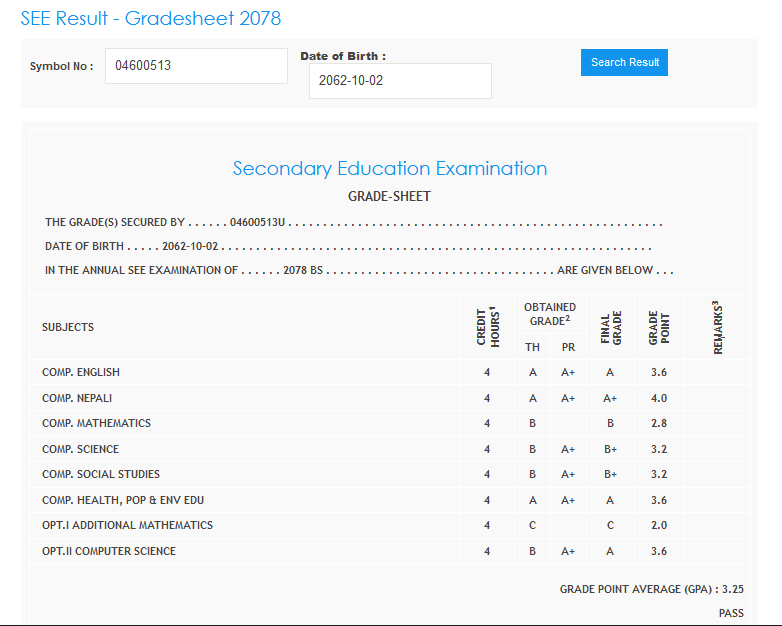
Task: Click the SUBJECTS column header
Action: [68, 327]
